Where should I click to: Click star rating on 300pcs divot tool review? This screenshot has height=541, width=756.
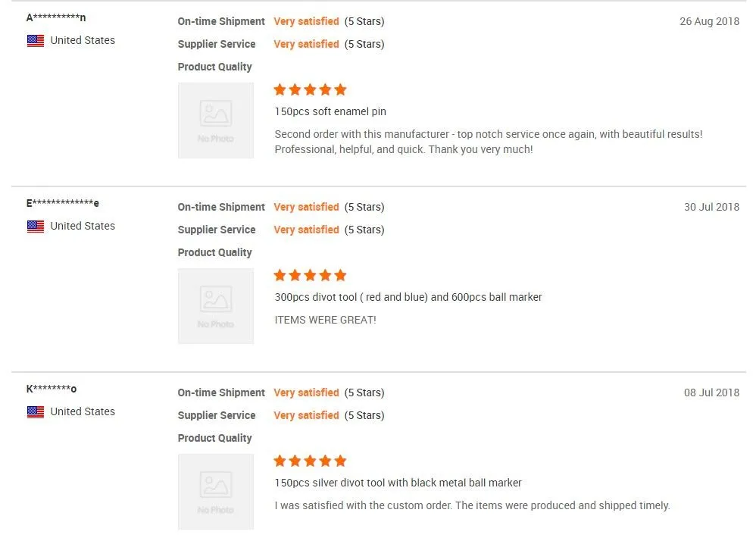click(x=310, y=276)
